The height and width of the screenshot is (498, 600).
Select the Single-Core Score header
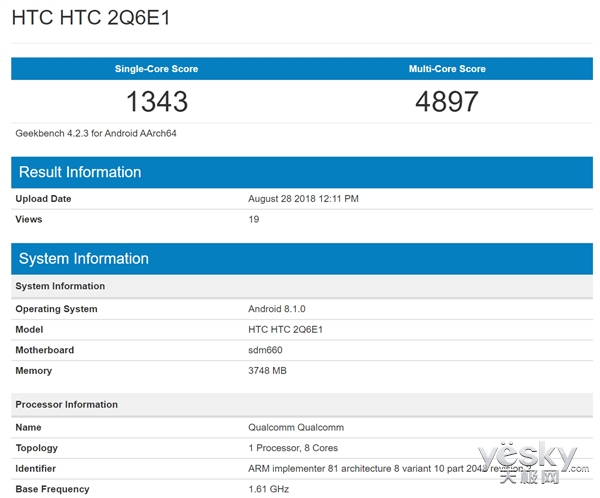pyautogui.click(x=157, y=69)
